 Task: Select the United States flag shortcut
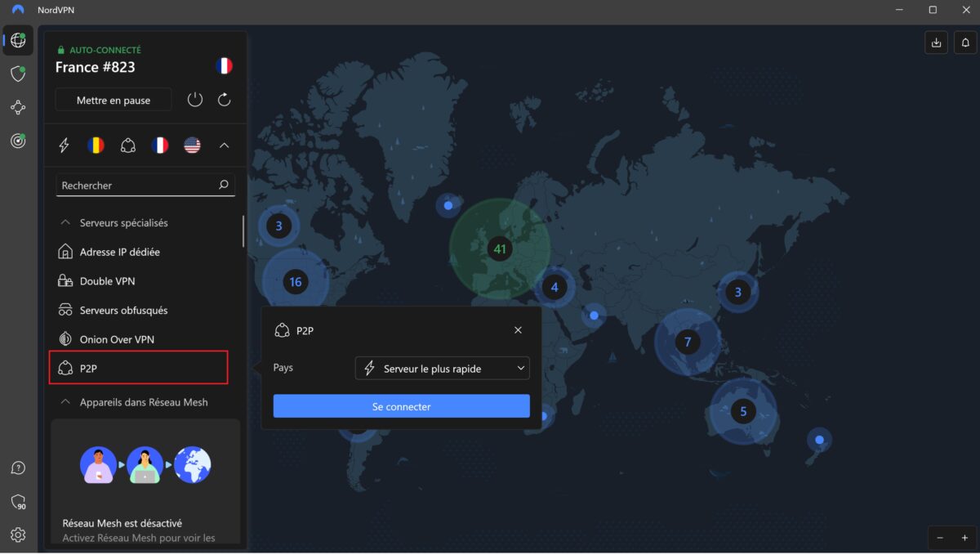pos(192,145)
